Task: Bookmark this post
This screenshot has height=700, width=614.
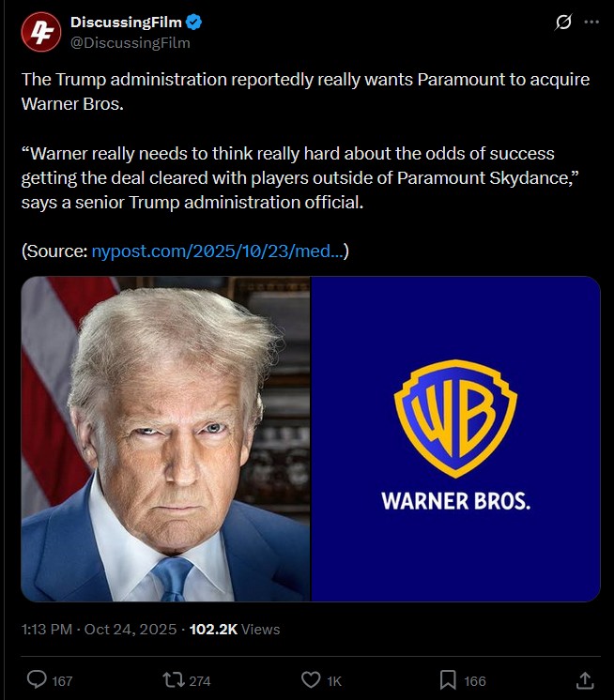Action: click(448, 680)
